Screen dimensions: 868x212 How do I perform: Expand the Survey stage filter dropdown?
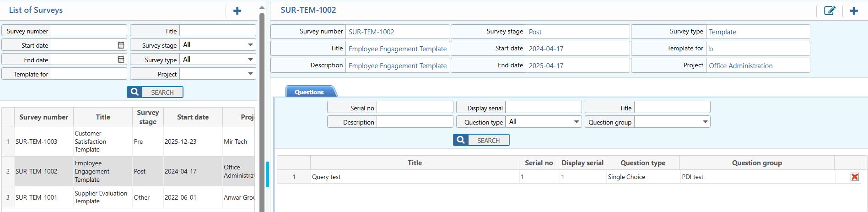tap(250, 45)
